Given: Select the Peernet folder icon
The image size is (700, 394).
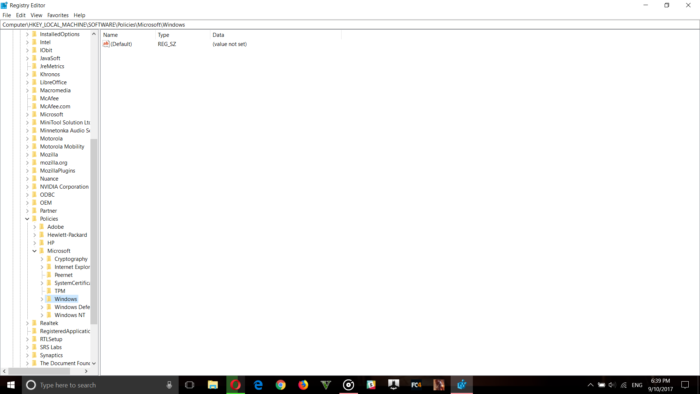Looking at the screenshot, I should point(49,275).
